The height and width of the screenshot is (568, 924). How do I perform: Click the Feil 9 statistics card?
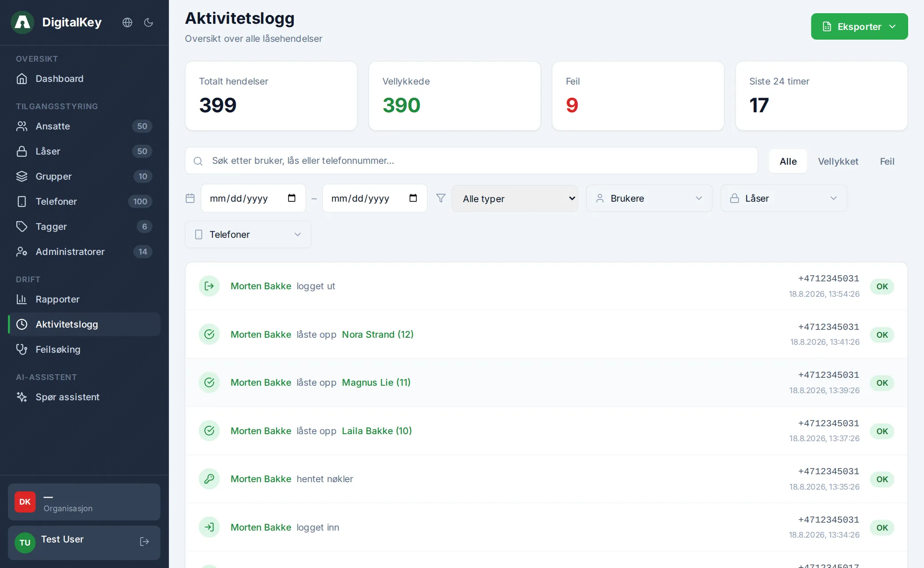coord(638,96)
